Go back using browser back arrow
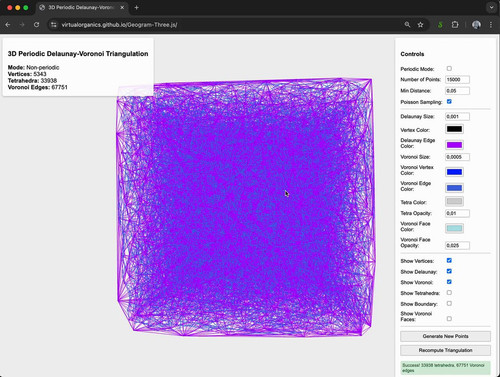This screenshot has height=377, width=500. tap(8, 25)
